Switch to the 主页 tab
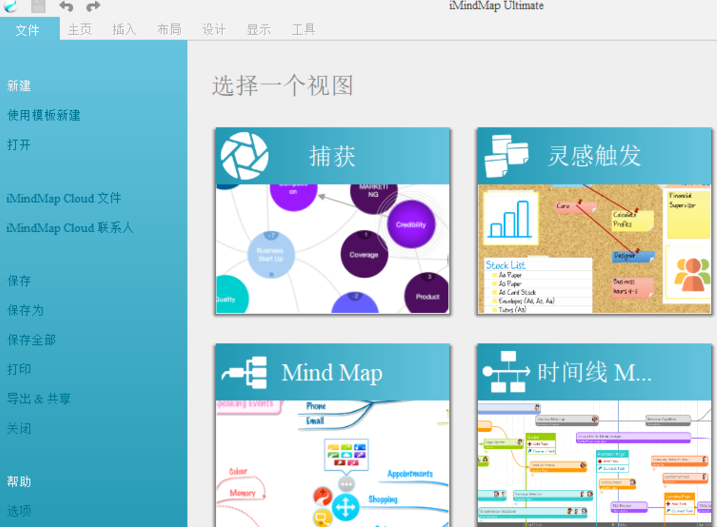717x527 pixels. [80, 30]
